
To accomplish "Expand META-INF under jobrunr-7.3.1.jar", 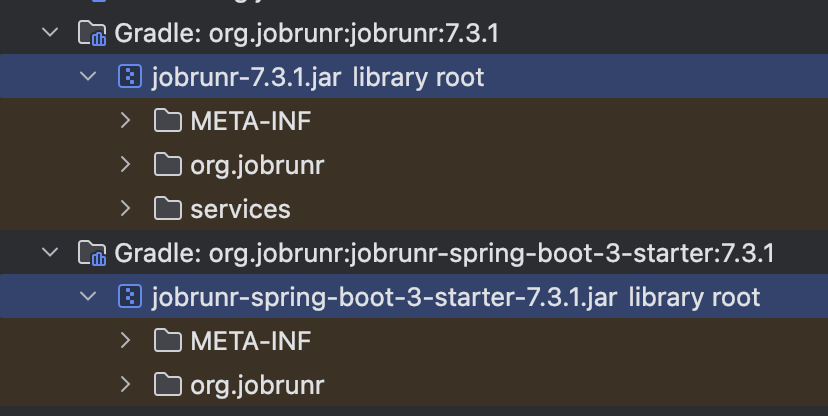I will pos(125,120).
